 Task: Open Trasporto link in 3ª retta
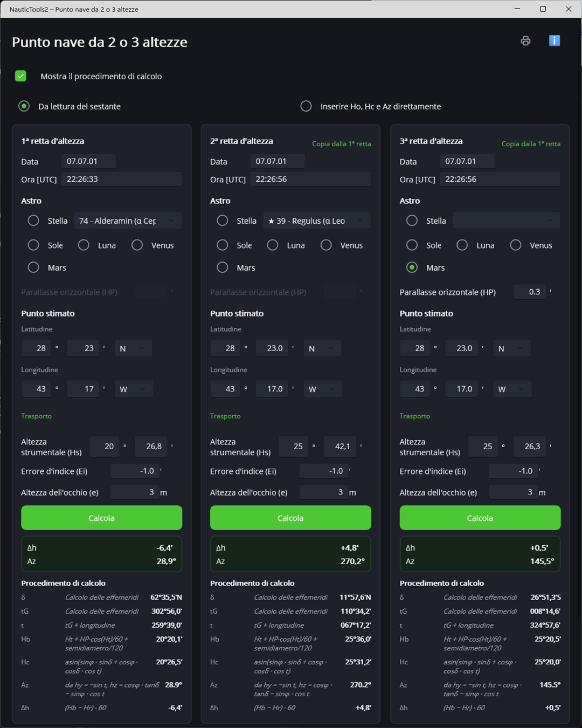pos(414,416)
